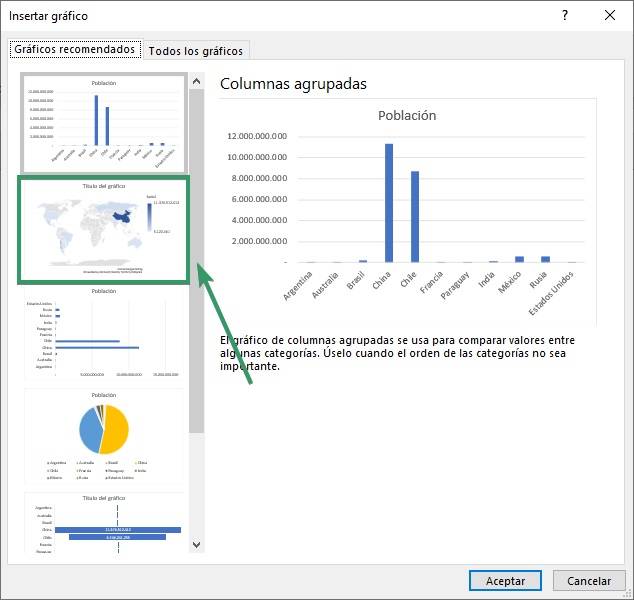
Task: Click the chart list scrollbar thumb
Action: [197, 261]
